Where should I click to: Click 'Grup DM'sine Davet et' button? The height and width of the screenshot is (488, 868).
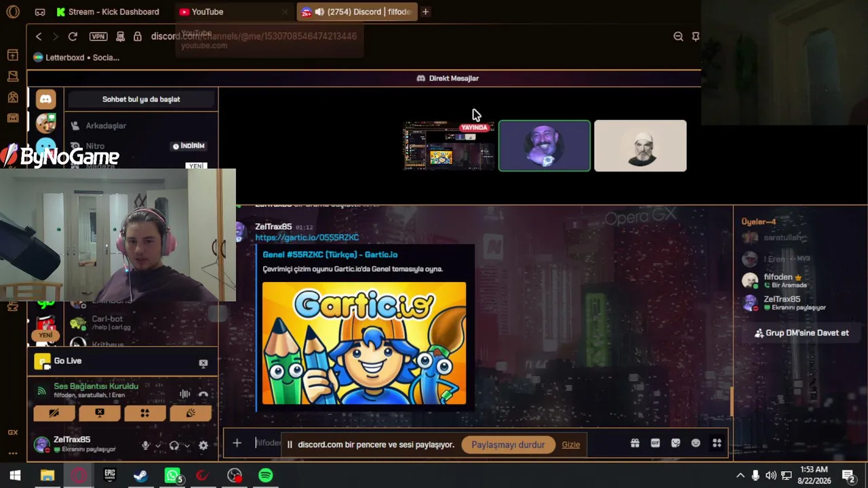click(802, 333)
